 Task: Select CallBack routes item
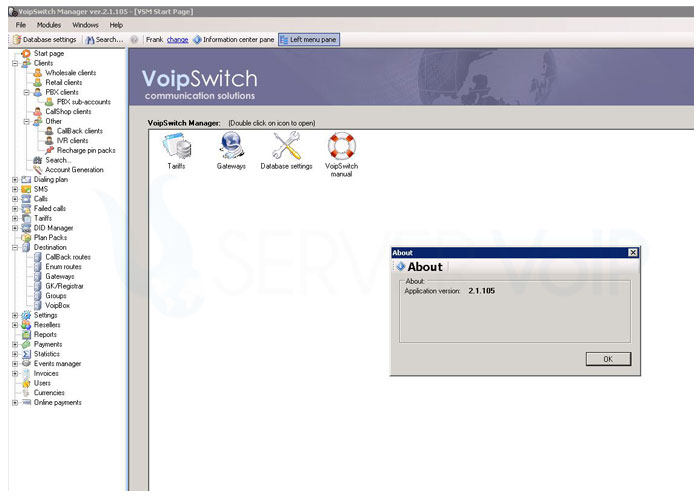[x=68, y=257]
